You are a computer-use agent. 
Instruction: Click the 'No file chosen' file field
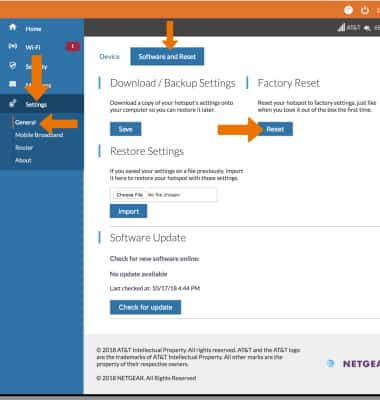[164, 195]
